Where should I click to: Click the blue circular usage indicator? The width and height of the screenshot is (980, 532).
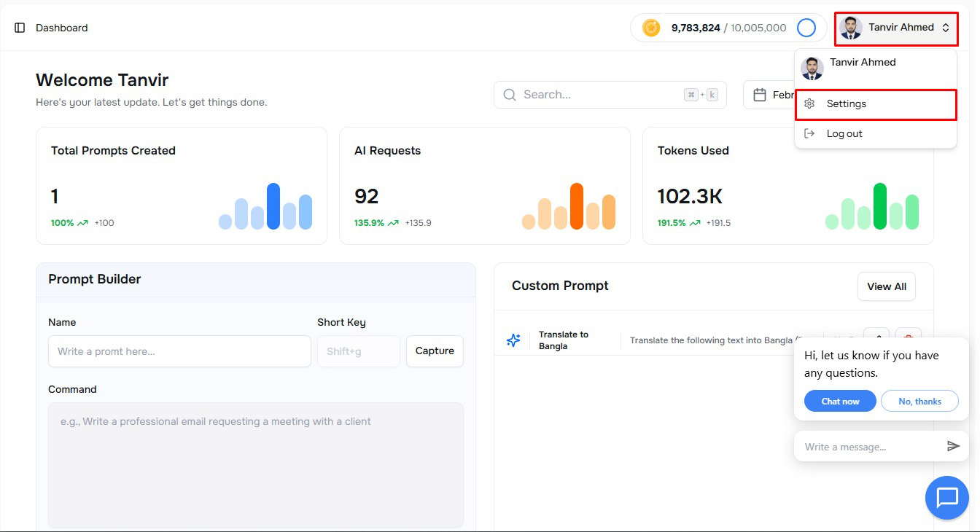[806, 28]
